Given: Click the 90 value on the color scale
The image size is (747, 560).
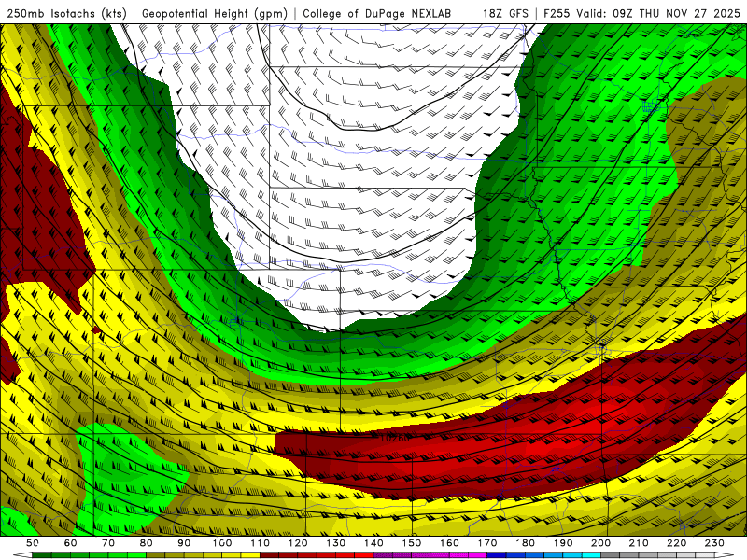Looking at the screenshot, I should pyautogui.click(x=184, y=543).
